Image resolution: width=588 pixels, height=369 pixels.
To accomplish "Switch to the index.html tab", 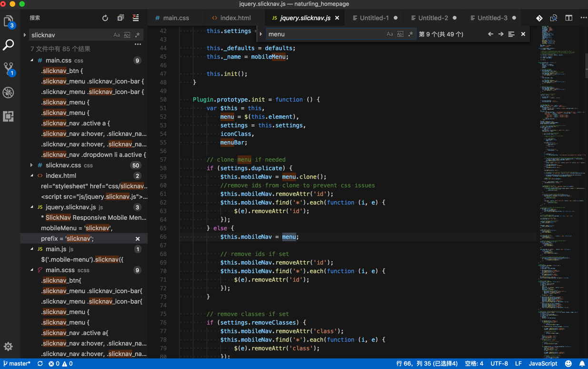I will coord(235,18).
